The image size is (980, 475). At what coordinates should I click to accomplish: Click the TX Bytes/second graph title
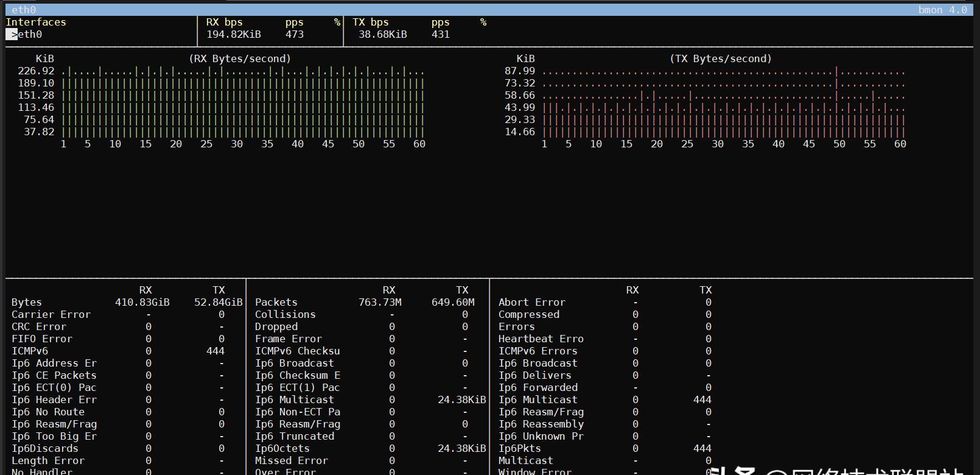pos(721,59)
